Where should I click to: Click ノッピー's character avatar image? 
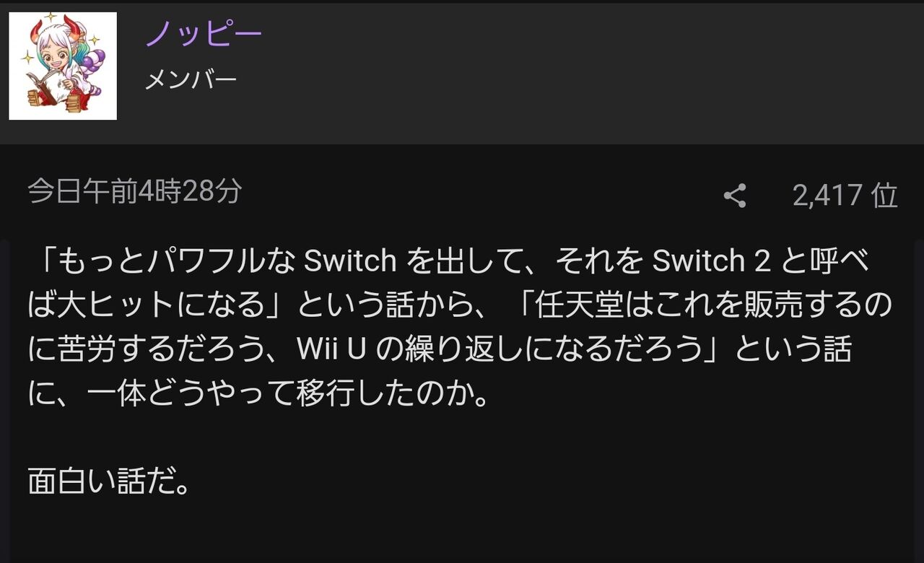[63, 66]
